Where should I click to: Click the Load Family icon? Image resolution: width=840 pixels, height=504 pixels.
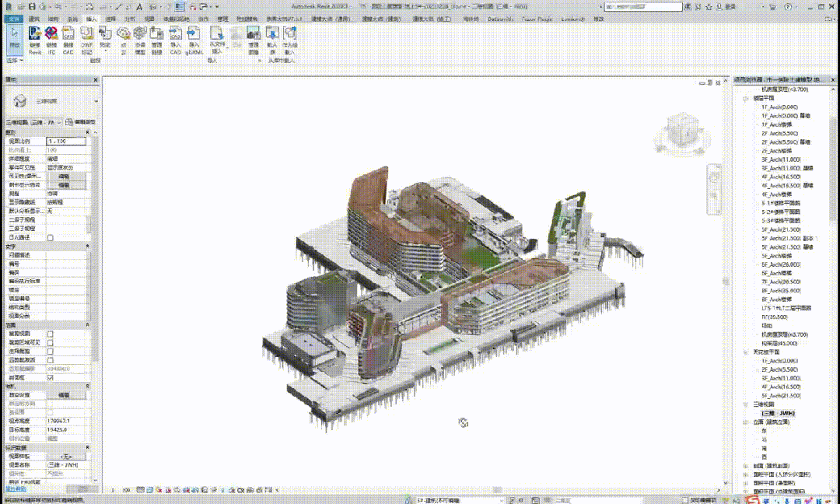pyautogui.click(x=271, y=37)
